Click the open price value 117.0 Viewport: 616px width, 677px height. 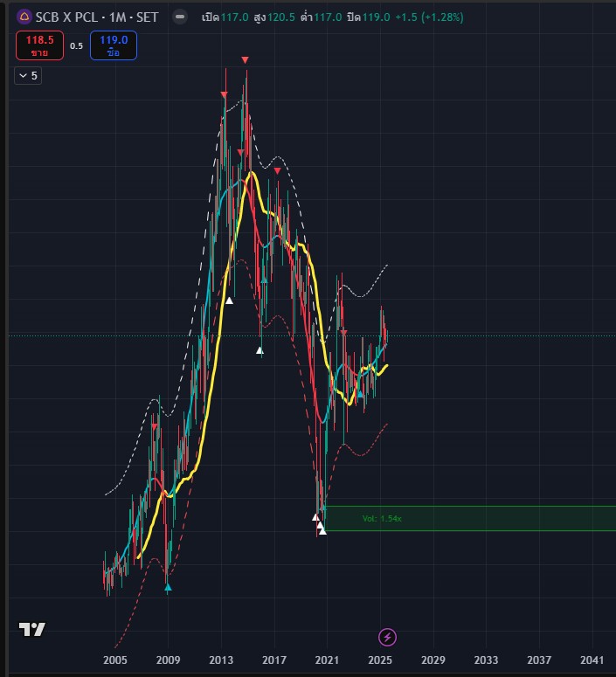tap(234, 17)
